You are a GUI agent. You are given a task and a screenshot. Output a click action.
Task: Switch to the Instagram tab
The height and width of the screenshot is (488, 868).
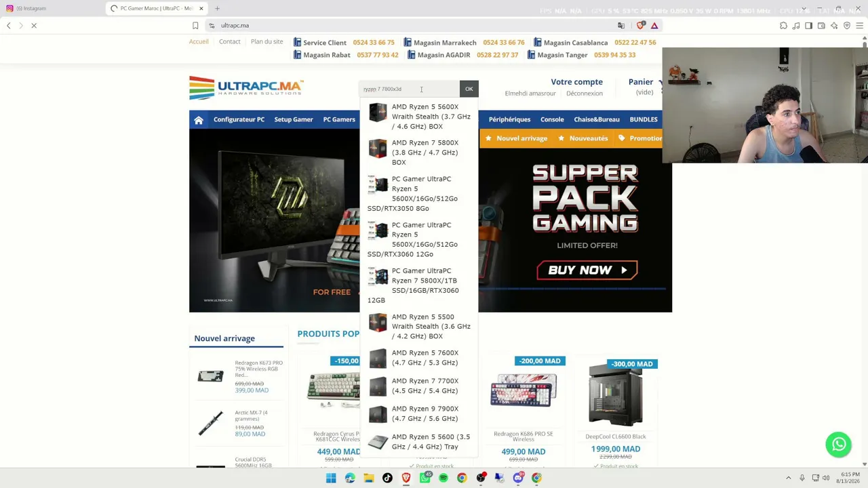click(x=52, y=8)
